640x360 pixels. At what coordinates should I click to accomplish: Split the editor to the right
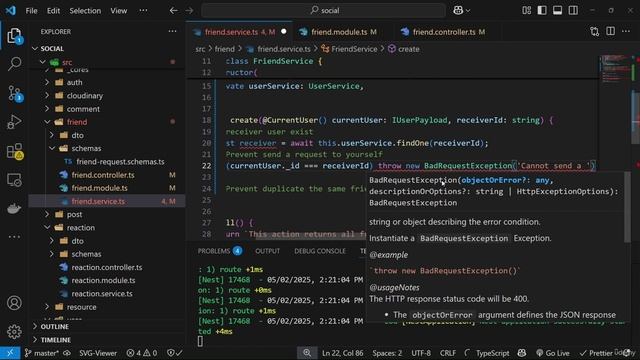pyautogui.click(x=610, y=31)
